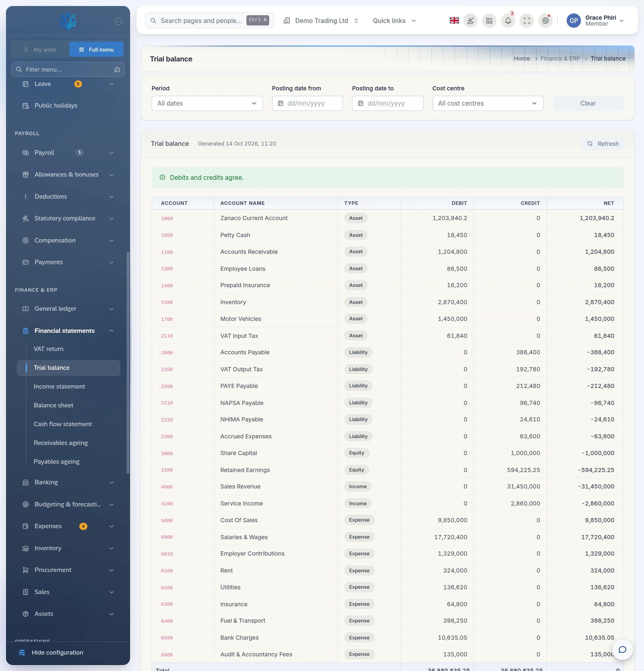Click the Payroll icon in sidebar
This screenshot has height=671, width=644.
click(26, 153)
